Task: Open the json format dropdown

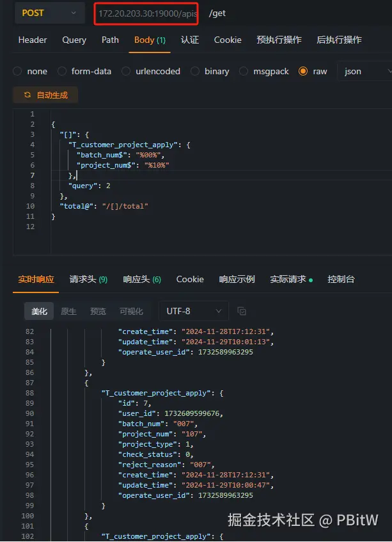Action: [x=365, y=71]
